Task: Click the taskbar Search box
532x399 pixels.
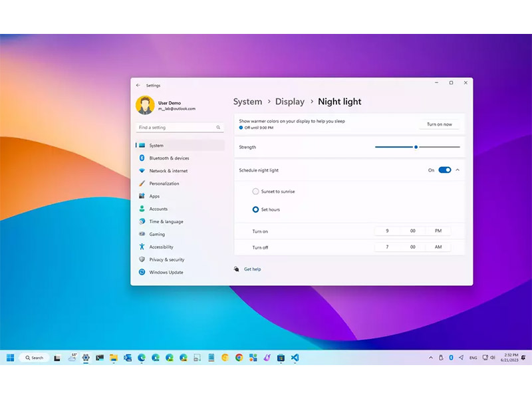Action: click(35, 358)
